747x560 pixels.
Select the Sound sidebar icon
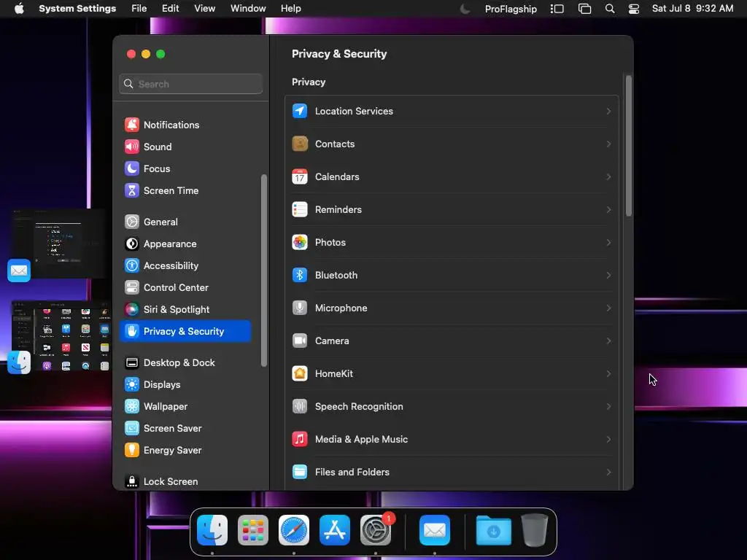132,147
